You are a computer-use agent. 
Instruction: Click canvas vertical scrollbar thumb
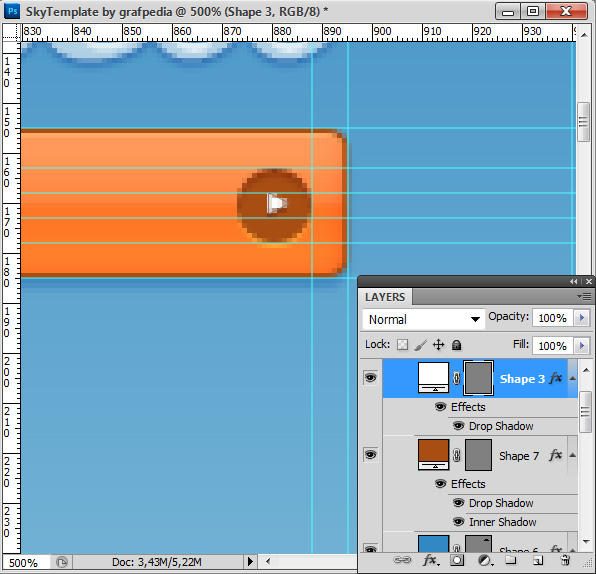(583, 122)
